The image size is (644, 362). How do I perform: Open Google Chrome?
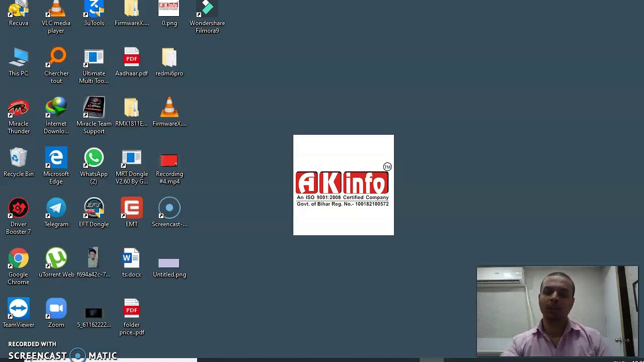pos(19,267)
